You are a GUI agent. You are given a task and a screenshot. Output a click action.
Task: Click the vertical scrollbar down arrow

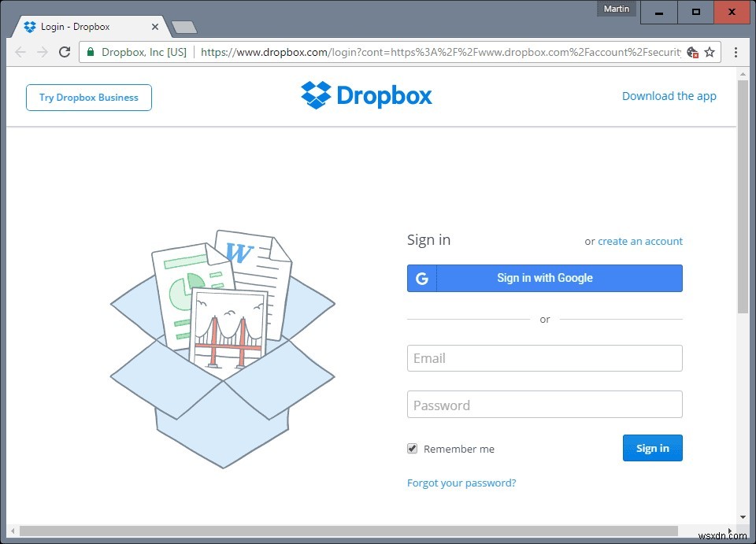743,517
